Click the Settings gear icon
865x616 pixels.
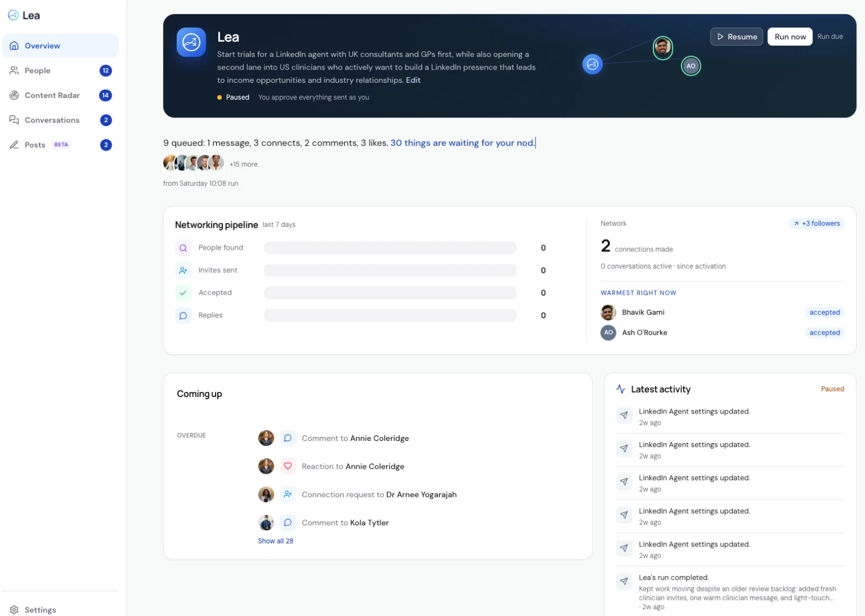click(x=14, y=610)
